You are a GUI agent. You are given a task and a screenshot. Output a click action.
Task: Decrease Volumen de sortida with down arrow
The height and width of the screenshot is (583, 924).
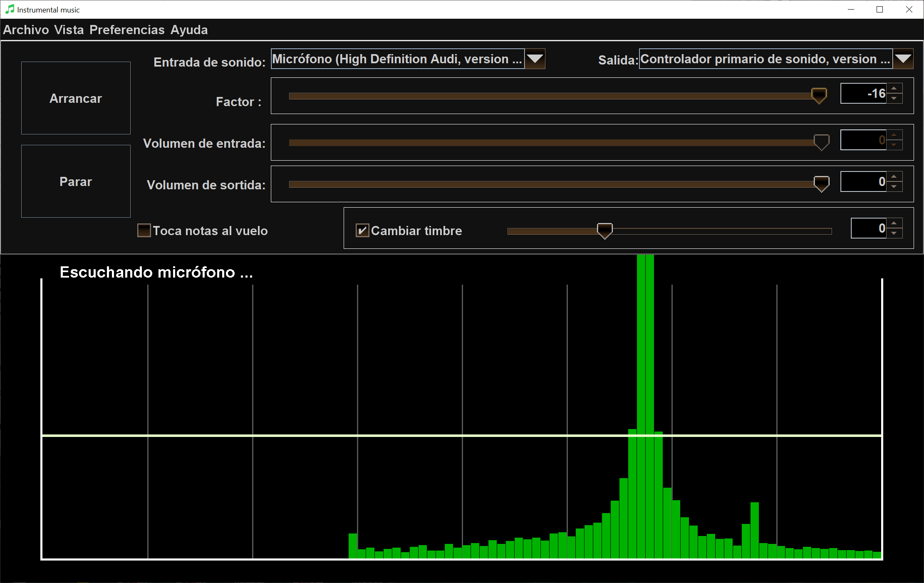point(894,187)
